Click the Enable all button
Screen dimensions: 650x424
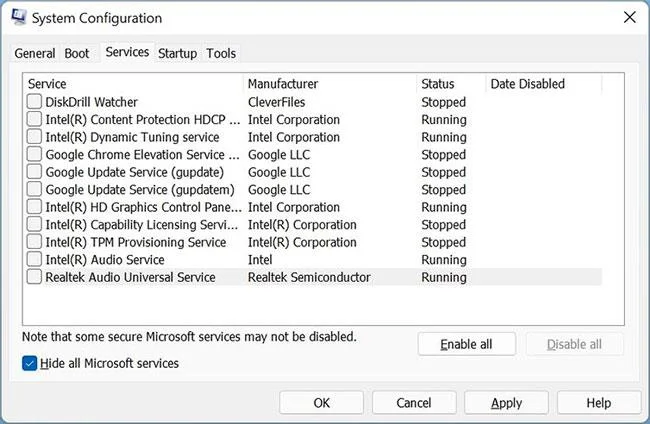click(x=467, y=344)
